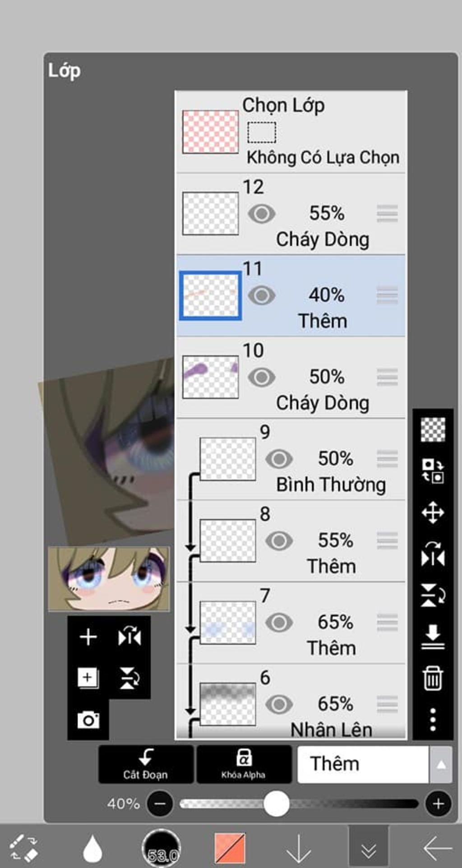Add a new layer with plus icon

[88, 637]
